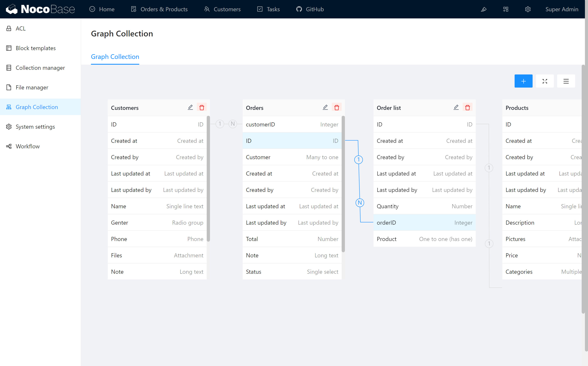The height and width of the screenshot is (366, 588).
Task: Toggle fullscreen view of the graph
Action: 544,81
